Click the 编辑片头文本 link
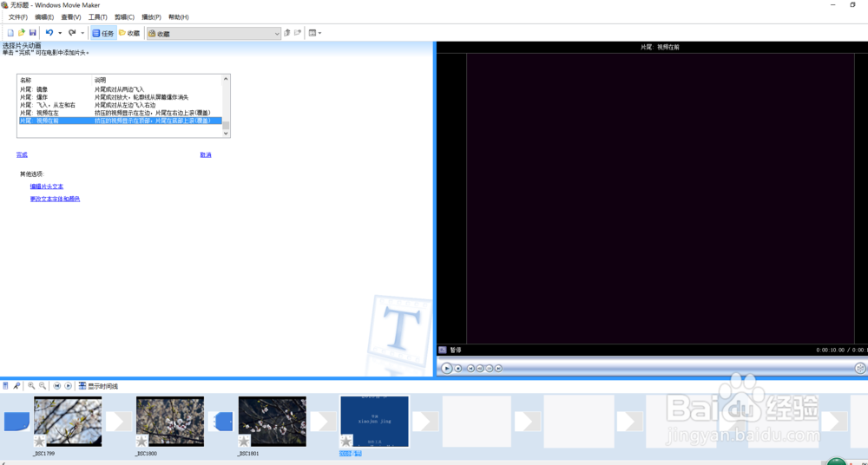This screenshot has width=868, height=465. [47, 187]
